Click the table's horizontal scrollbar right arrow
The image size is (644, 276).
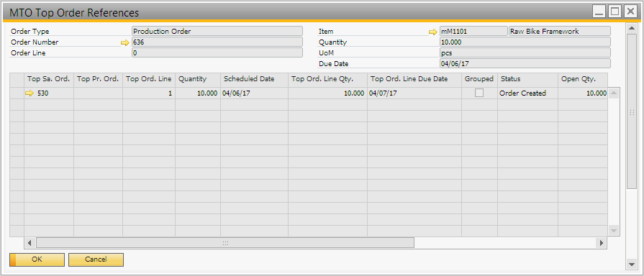(x=602, y=243)
